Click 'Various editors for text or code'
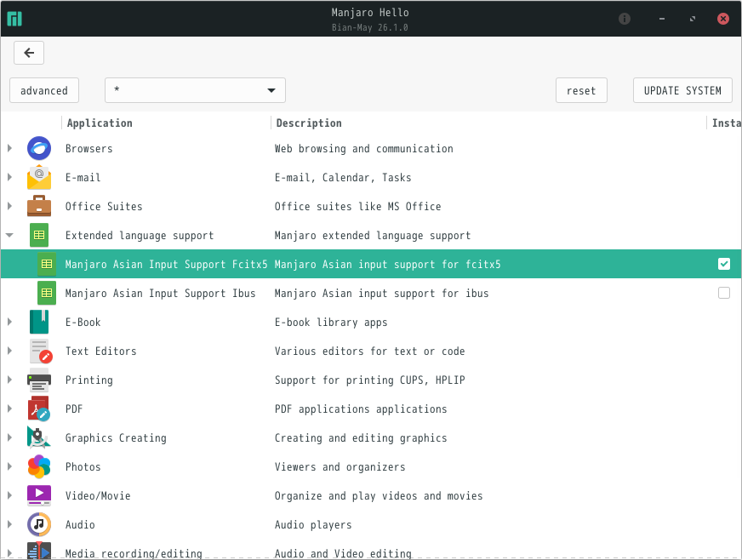The image size is (742, 560). [369, 351]
